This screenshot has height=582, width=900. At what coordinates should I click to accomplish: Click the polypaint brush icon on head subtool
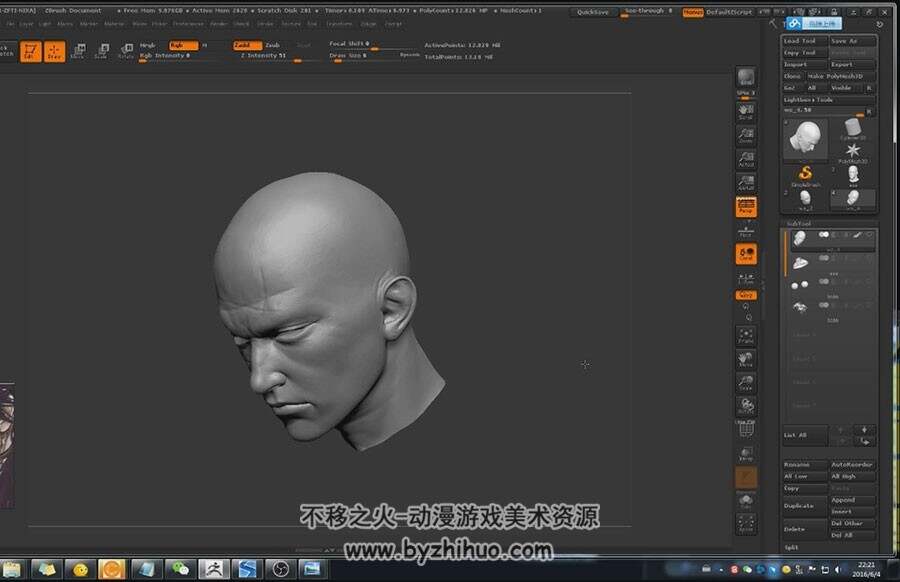click(857, 235)
